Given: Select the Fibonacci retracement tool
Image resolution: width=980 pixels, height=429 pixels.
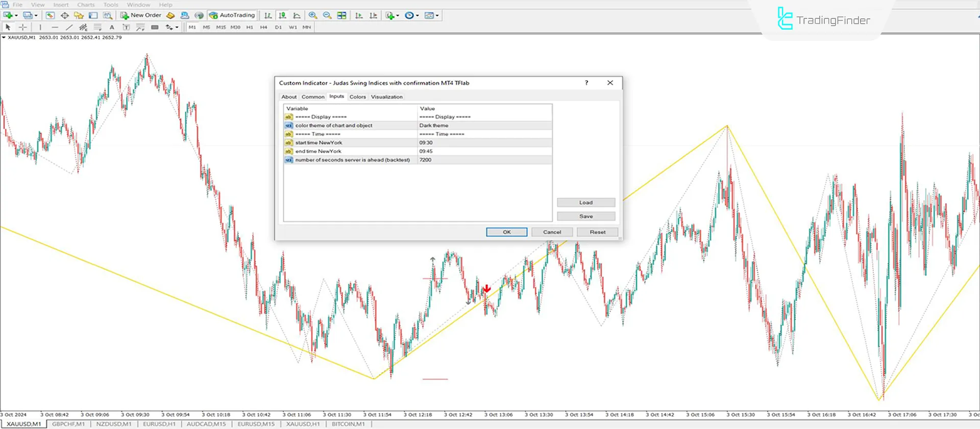Looking at the screenshot, I should (97, 27).
